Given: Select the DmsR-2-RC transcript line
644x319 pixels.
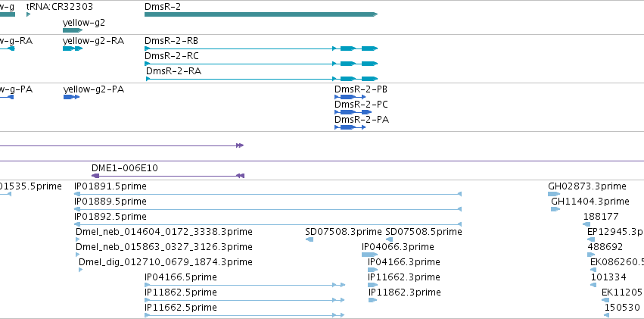Looking at the screenshot, I should coord(261,64).
